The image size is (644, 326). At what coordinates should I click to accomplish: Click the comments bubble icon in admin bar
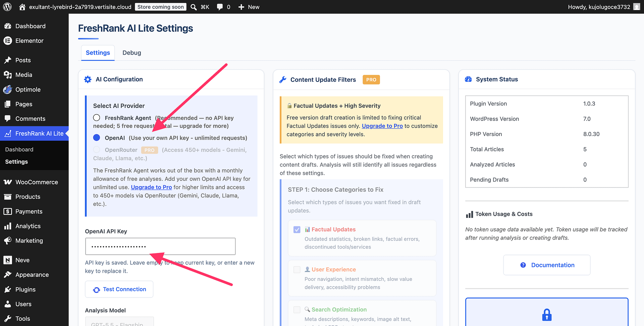coord(220,7)
